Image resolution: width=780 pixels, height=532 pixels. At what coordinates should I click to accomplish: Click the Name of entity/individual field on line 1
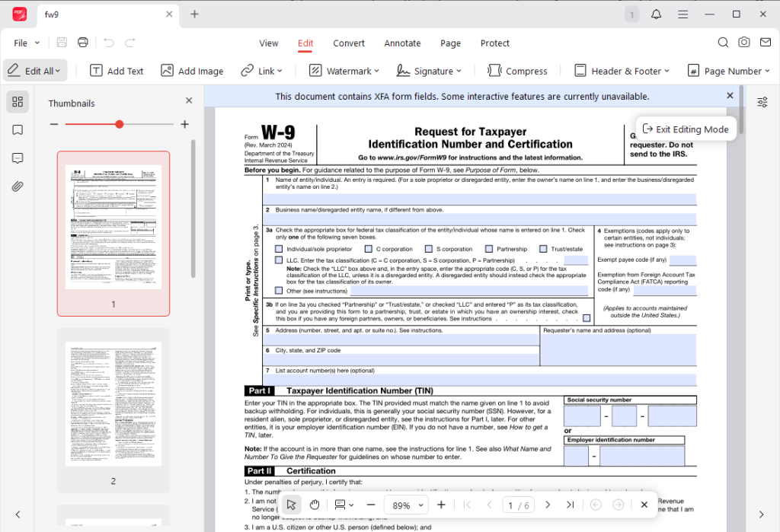coord(480,199)
